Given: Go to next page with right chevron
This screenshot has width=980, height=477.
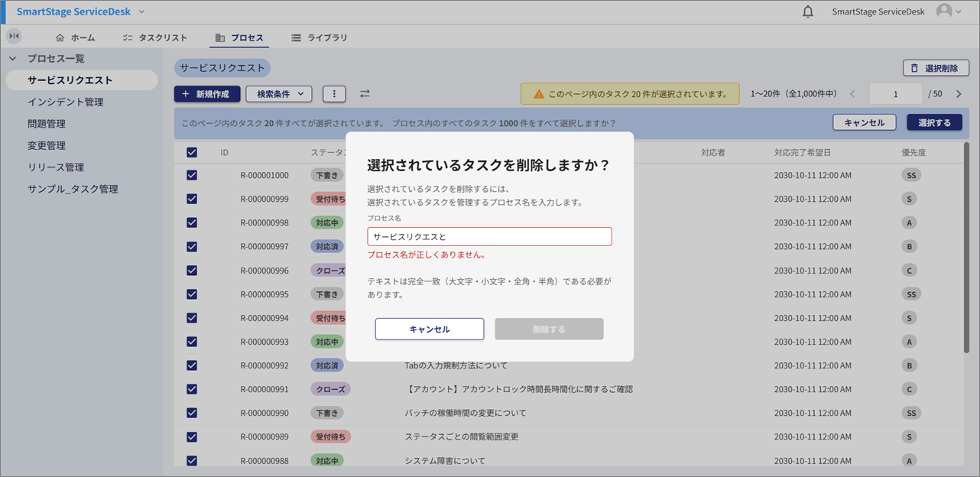Looking at the screenshot, I should coord(959,94).
